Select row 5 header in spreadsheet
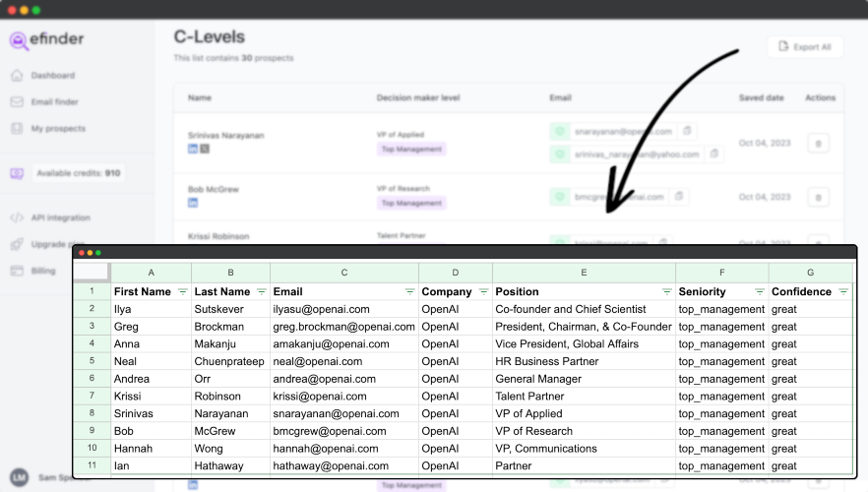 [92, 361]
